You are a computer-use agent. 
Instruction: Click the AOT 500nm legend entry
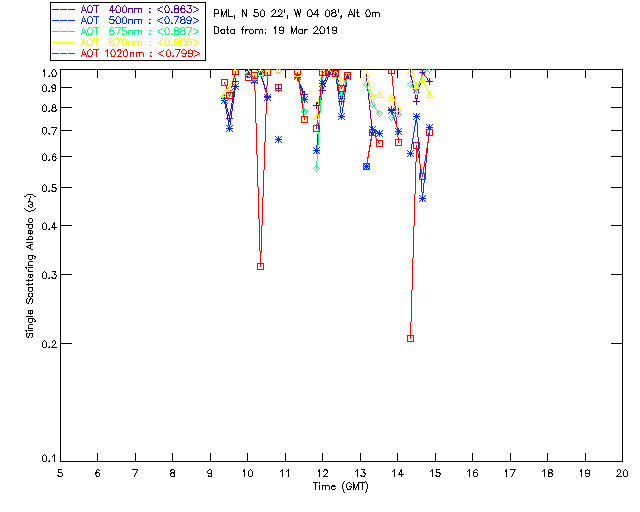coord(126,20)
